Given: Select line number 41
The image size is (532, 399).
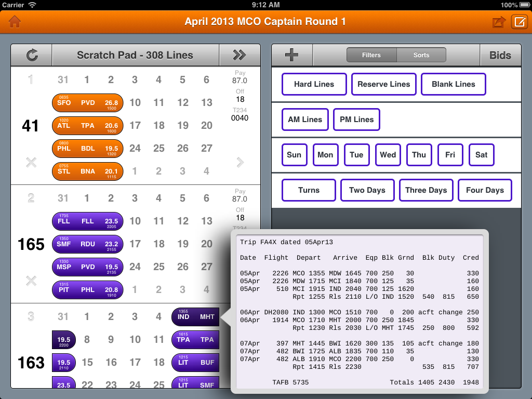Looking at the screenshot, I should pyautogui.click(x=30, y=126).
